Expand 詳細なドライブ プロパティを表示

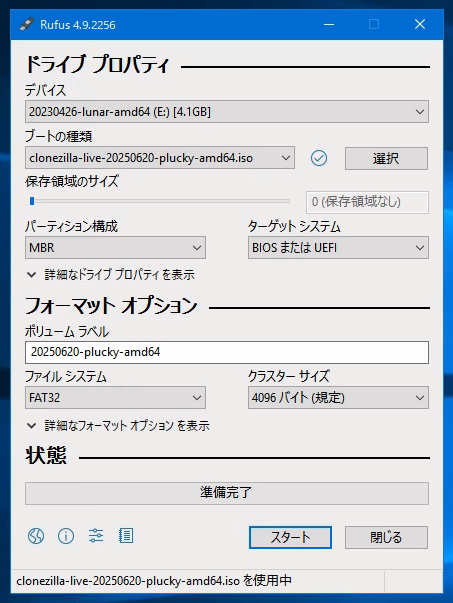111,275
